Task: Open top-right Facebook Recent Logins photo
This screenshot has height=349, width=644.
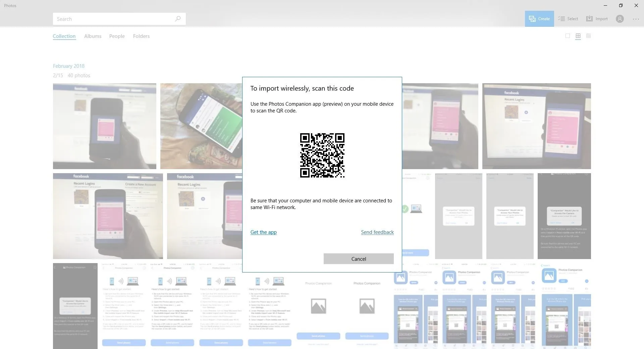Action: point(536,126)
